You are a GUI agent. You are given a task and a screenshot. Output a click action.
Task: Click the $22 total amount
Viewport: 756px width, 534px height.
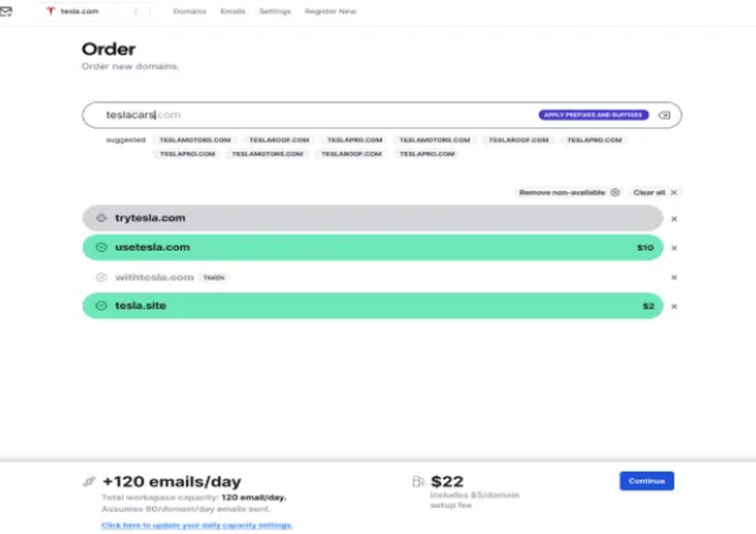447,481
